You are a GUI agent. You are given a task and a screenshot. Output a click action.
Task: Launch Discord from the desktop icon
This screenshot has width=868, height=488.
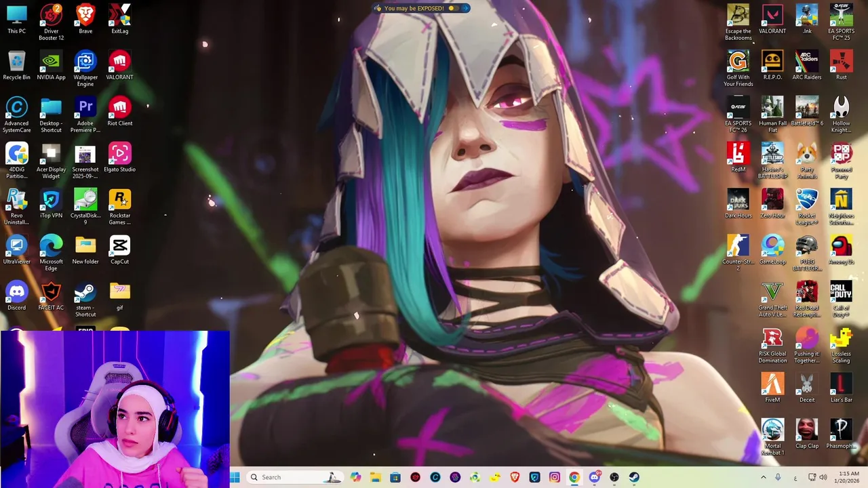(x=17, y=296)
